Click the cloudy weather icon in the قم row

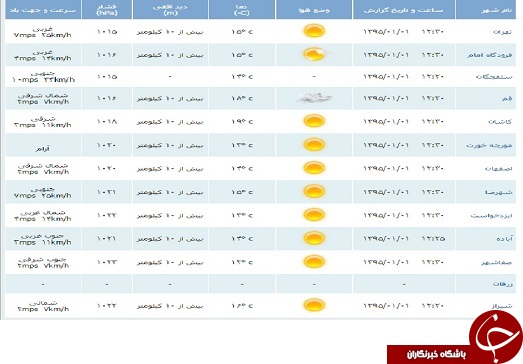point(314,98)
